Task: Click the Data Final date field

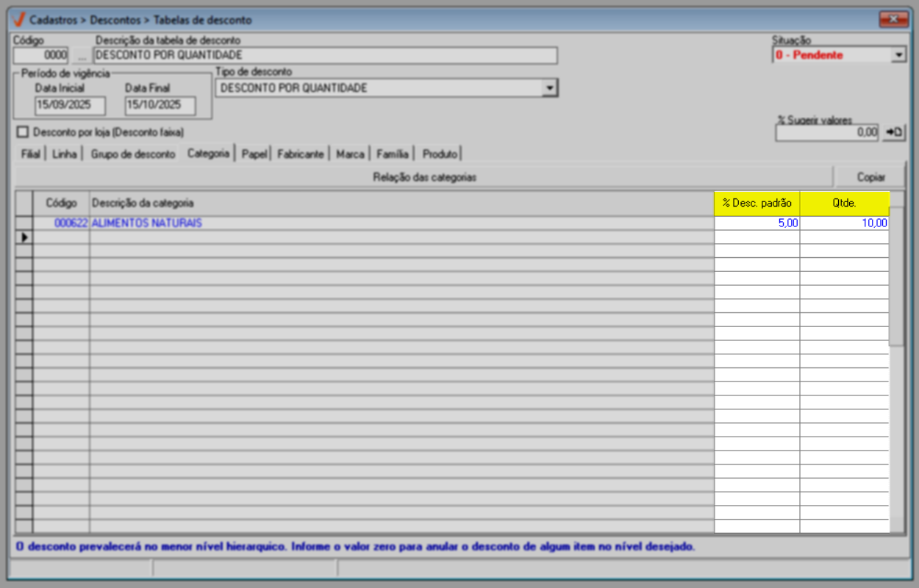Action: pyautogui.click(x=160, y=105)
